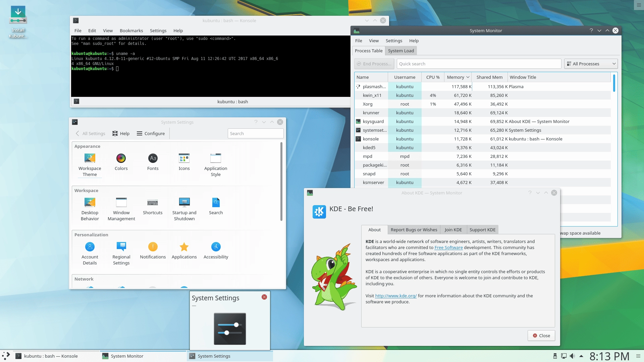Open Account Details settings
The height and width of the screenshot is (362, 644).
[x=90, y=253]
